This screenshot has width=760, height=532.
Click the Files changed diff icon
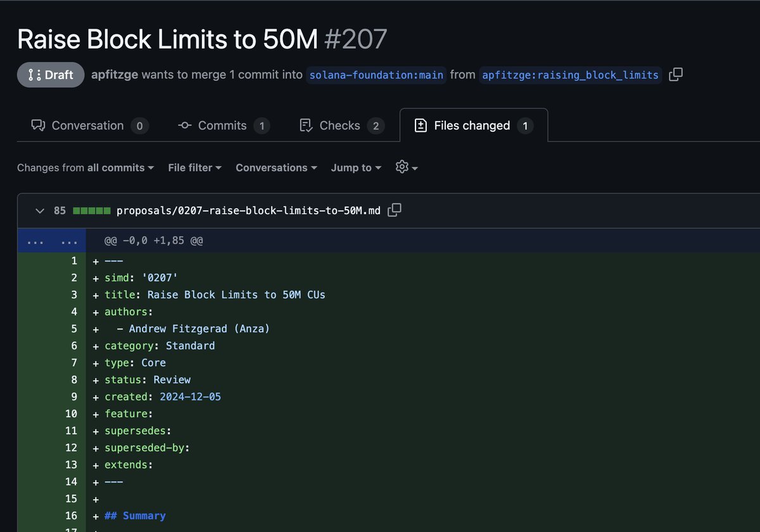pyautogui.click(x=420, y=125)
